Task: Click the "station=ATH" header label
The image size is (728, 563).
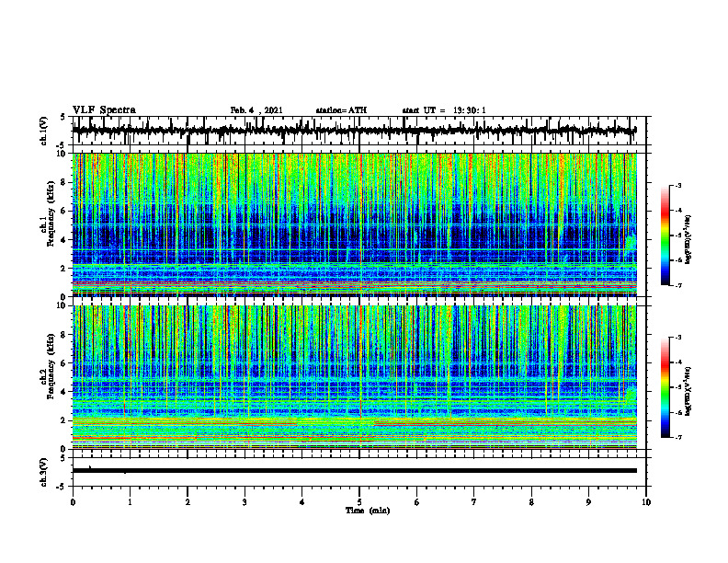Action: (341, 110)
